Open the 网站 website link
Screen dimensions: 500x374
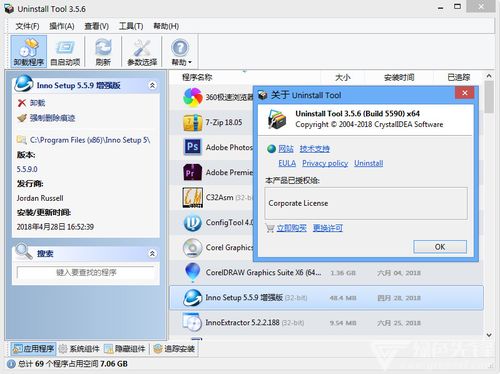click(286, 149)
